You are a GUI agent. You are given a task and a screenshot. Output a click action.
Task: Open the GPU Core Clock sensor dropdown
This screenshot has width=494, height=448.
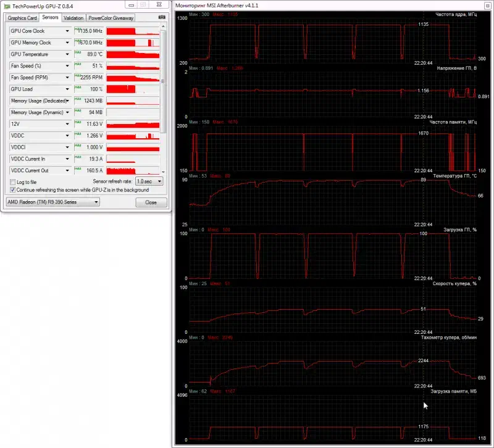(x=67, y=31)
